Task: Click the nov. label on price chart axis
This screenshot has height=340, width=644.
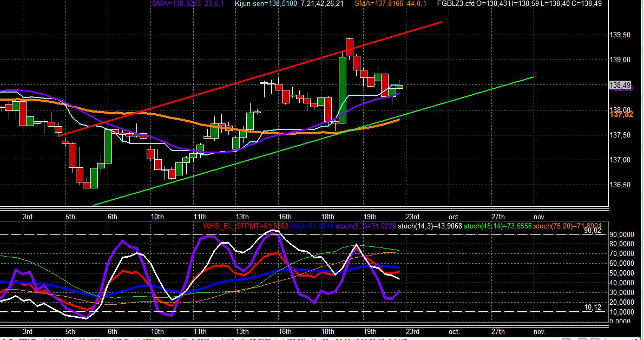Action: [539, 217]
